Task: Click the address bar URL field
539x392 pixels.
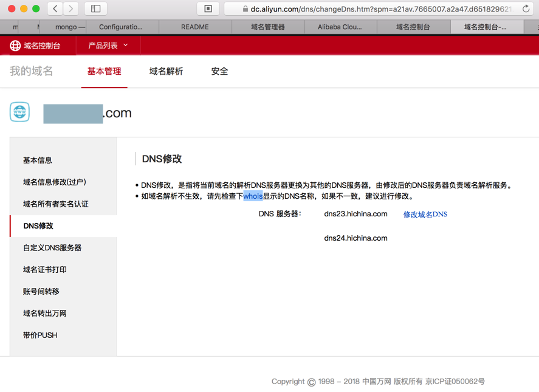Action: (x=378, y=9)
